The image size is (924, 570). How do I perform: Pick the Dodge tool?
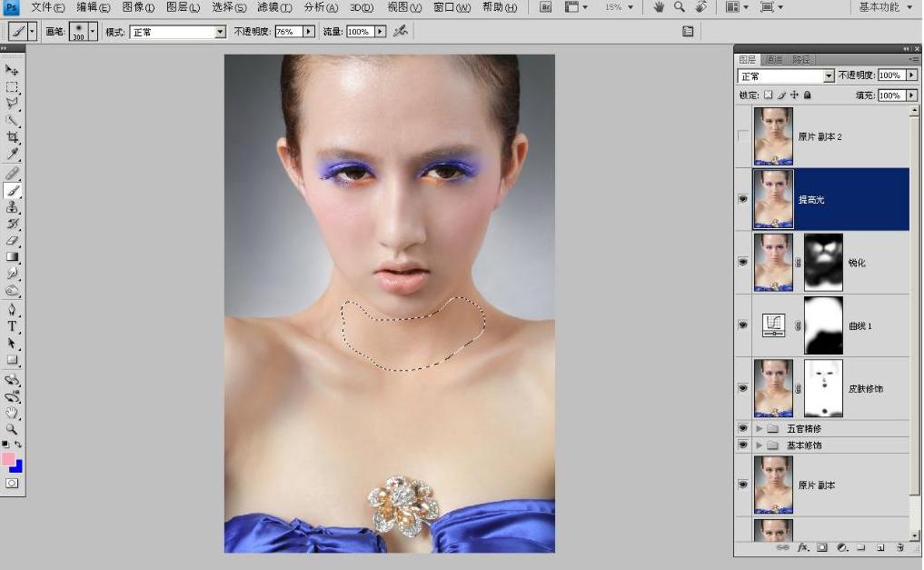12,291
